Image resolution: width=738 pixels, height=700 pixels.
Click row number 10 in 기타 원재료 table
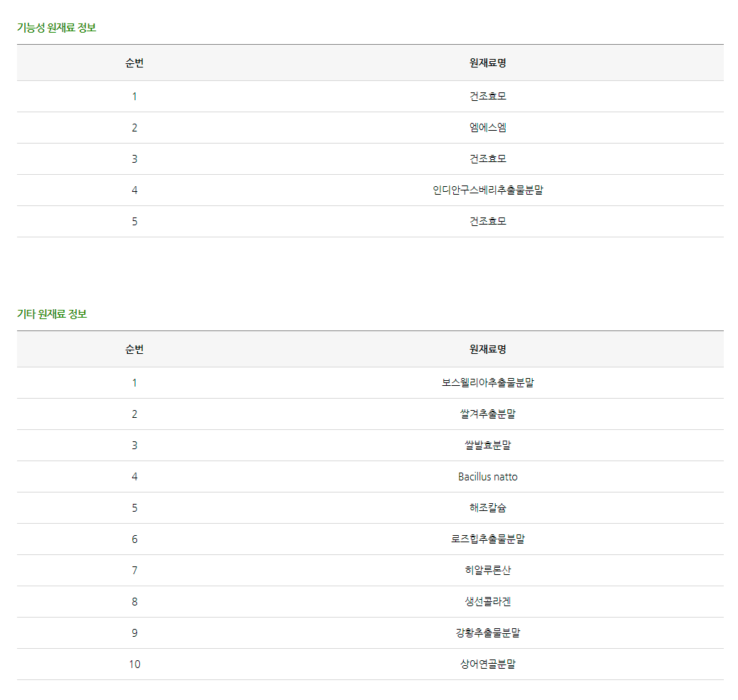click(134, 664)
